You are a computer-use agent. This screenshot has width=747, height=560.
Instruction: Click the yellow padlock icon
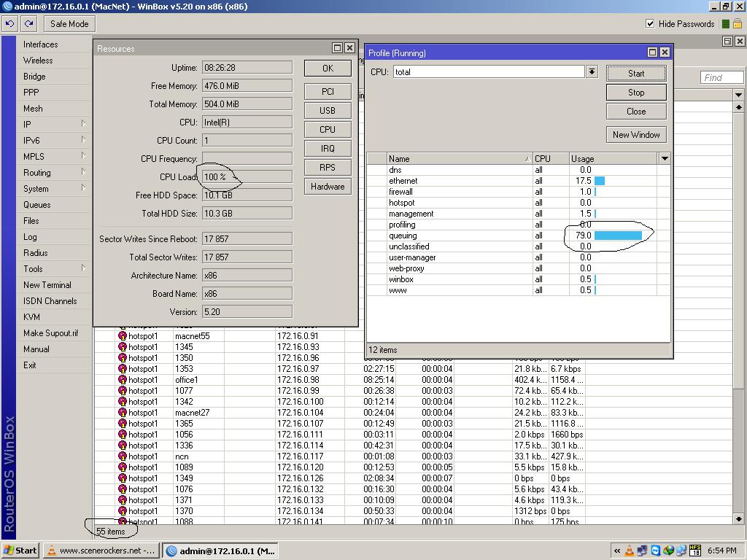tap(738, 24)
